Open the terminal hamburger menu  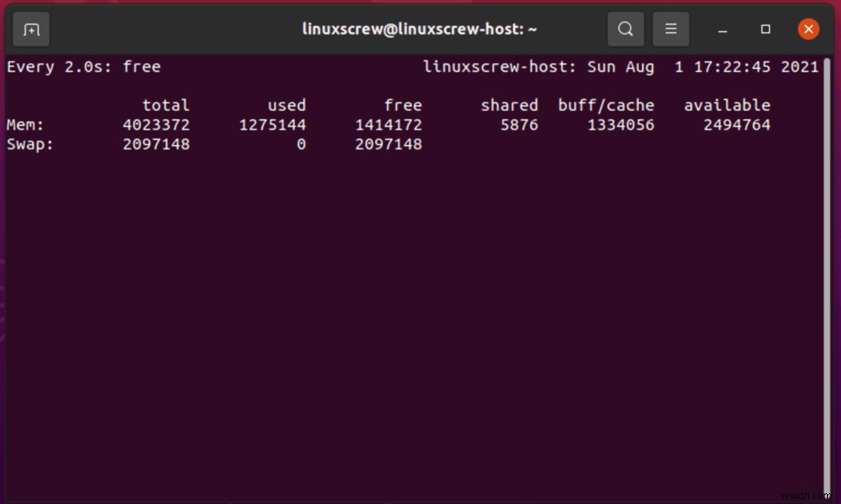671,29
